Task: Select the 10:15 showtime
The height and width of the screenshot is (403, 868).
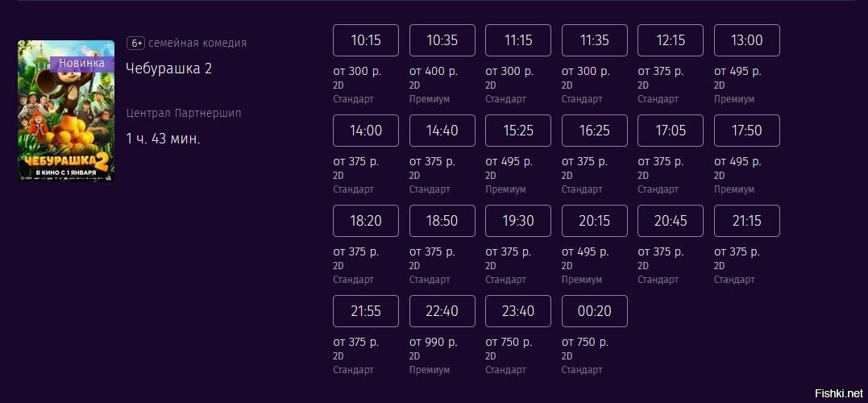Action: 366,40
